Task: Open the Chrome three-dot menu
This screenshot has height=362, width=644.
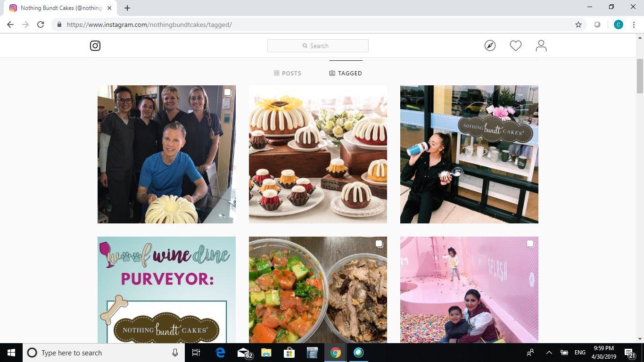Action: click(634, 25)
